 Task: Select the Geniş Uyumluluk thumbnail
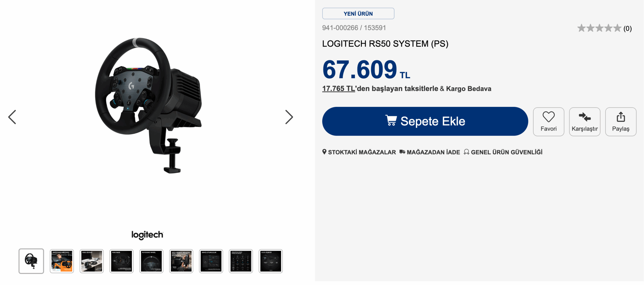[x=211, y=261]
